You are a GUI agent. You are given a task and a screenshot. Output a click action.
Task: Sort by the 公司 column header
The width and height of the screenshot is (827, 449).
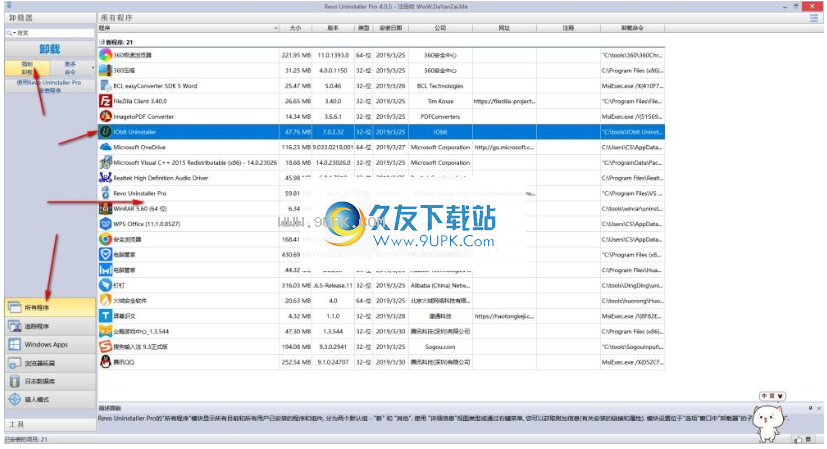point(440,28)
